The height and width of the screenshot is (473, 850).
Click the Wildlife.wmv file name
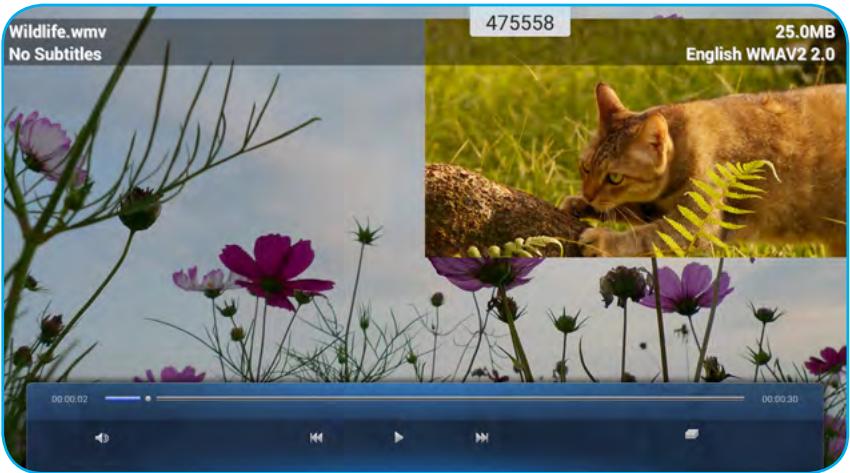[57, 32]
